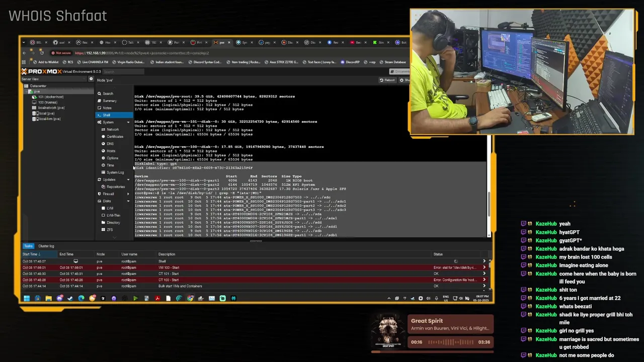
Task: Open the Directory storage page
Action: pos(113,222)
